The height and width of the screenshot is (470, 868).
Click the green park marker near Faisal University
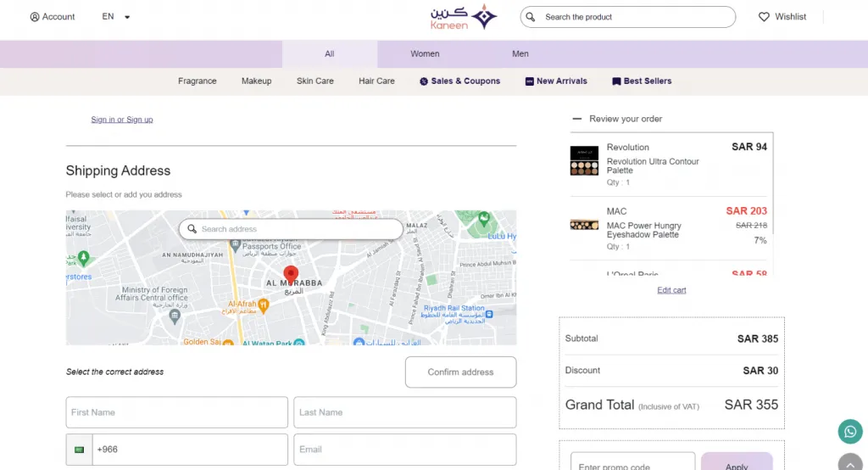pyautogui.click(x=84, y=257)
